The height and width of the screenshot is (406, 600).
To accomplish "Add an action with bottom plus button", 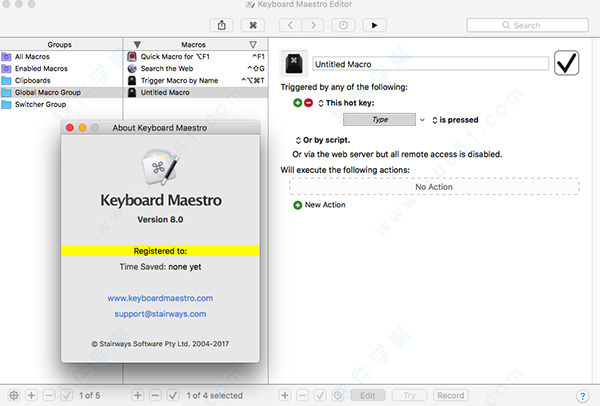I will (x=285, y=395).
